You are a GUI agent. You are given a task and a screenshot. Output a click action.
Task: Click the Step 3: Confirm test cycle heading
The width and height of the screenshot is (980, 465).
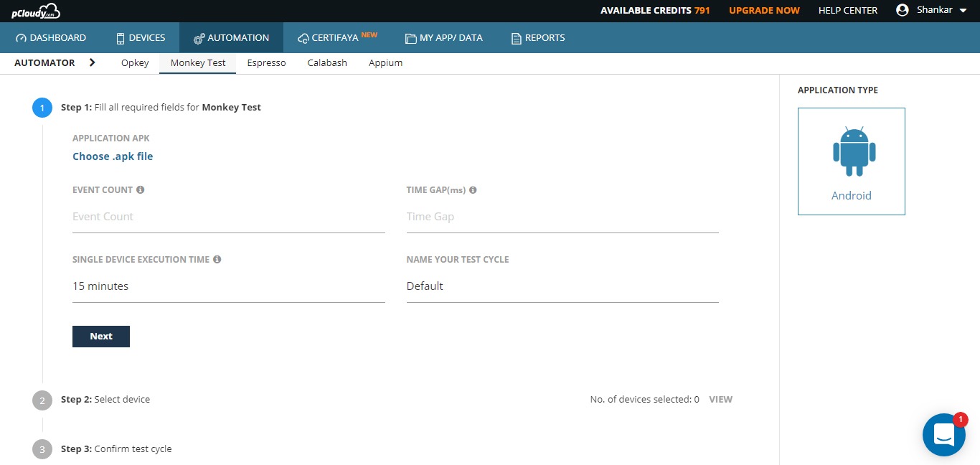116,449
